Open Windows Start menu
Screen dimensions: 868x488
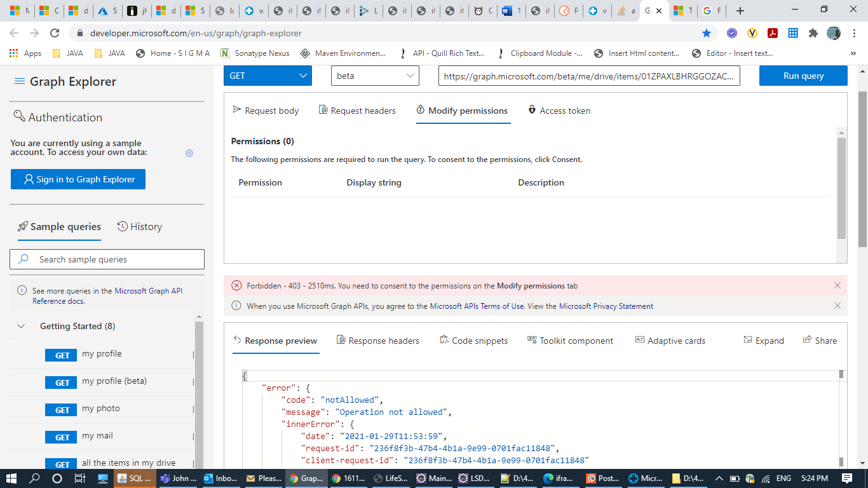coord(12,478)
